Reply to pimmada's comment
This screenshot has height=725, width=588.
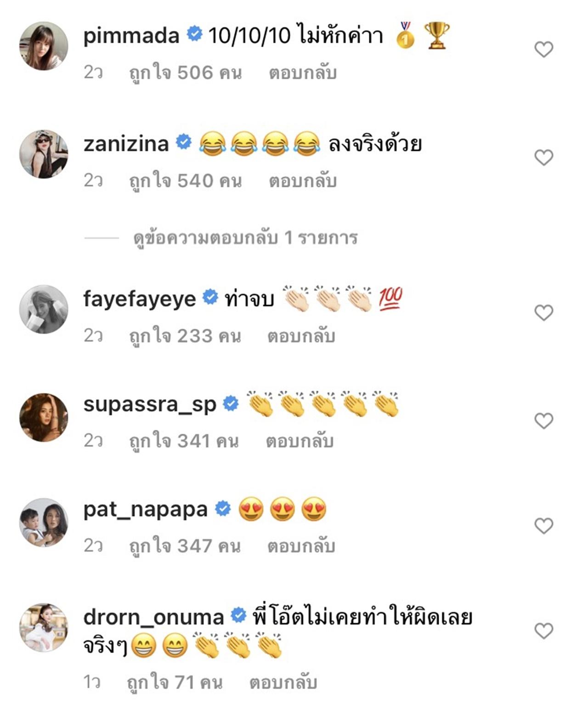pos(303,73)
